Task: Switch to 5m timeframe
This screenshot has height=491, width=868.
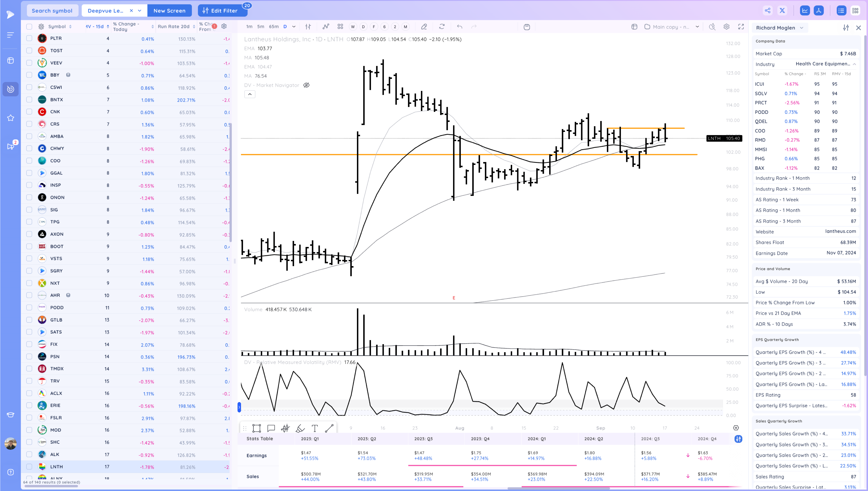Action: [x=260, y=27]
